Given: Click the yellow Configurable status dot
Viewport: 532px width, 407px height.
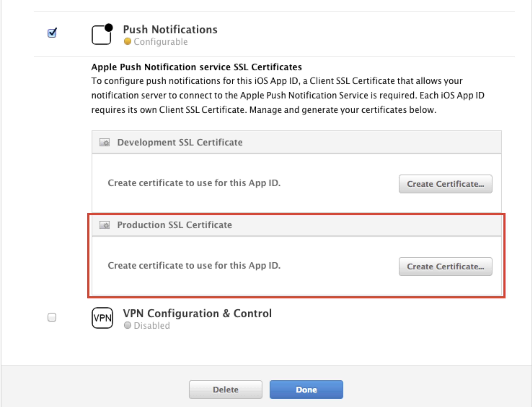Looking at the screenshot, I should coord(127,42).
